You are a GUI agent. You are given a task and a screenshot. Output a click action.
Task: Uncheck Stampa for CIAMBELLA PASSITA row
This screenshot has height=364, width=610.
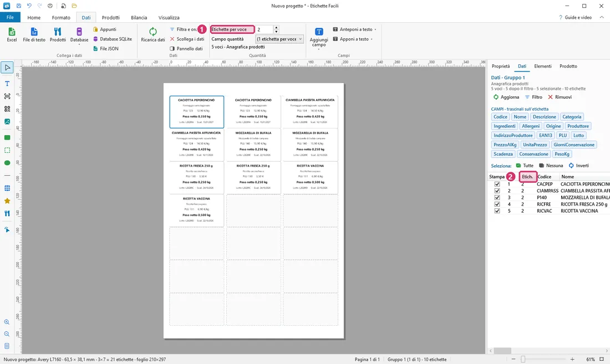pos(497,191)
